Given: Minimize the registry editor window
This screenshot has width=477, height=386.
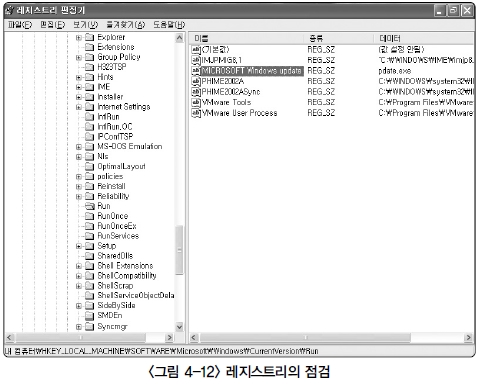Looking at the screenshot, I should [440, 11].
